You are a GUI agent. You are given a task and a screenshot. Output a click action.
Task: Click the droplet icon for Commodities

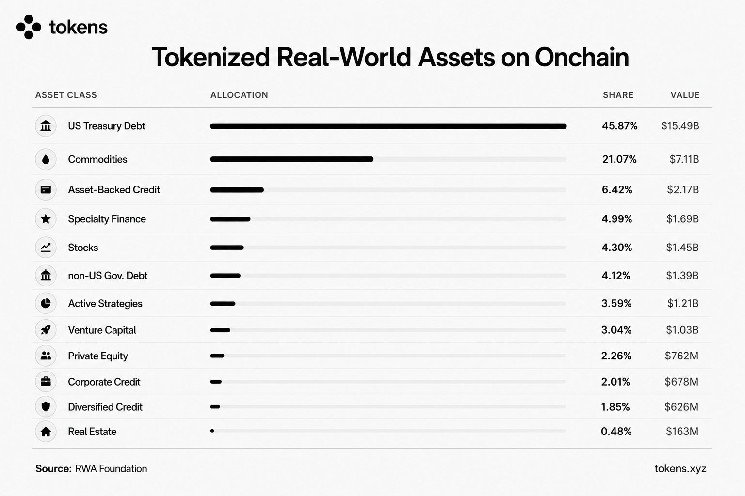(x=46, y=159)
